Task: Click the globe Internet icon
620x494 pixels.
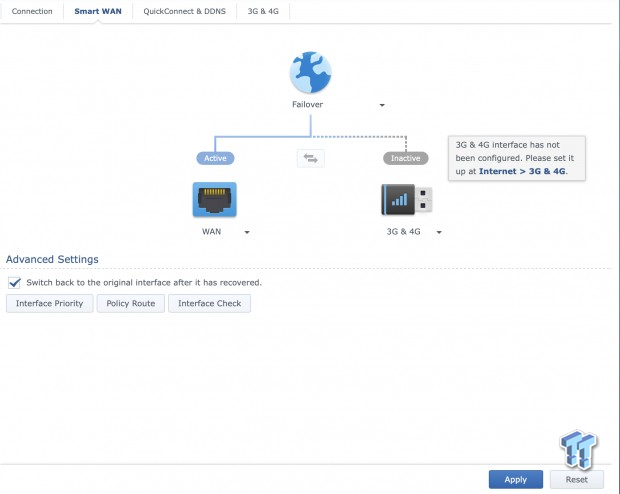Action: pyautogui.click(x=310, y=72)
